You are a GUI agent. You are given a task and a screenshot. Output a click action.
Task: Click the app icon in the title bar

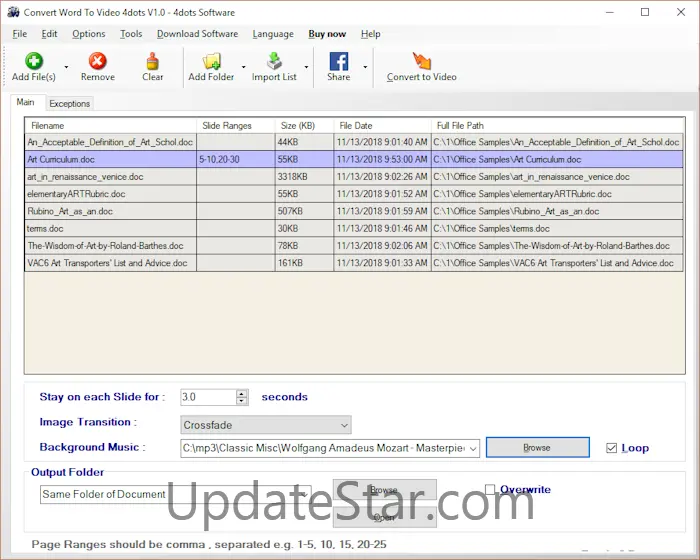(x=13, y=12)
